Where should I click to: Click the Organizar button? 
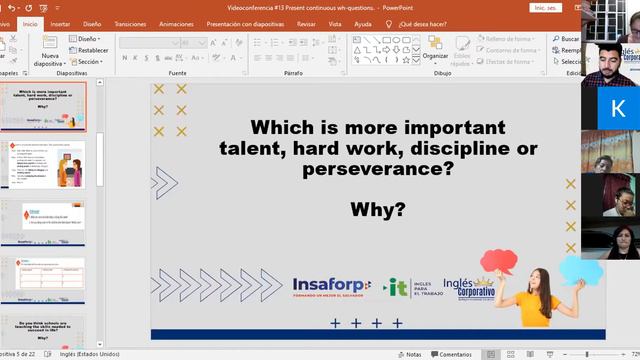[435, 50]
